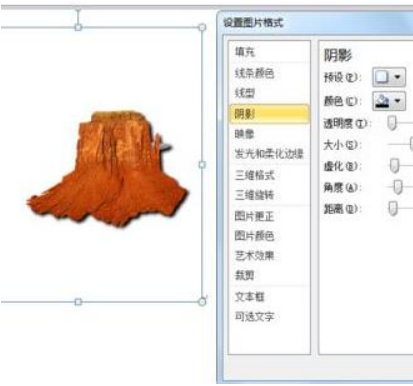The image size is (413, 386).
Task: Click the 虚化 blur slider handle
Action: (x=395, y=166)
